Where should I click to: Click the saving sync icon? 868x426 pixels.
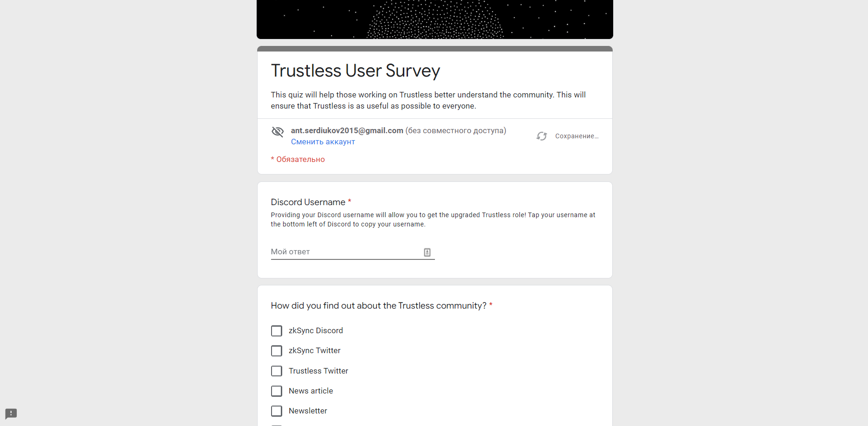pos(542,136)
